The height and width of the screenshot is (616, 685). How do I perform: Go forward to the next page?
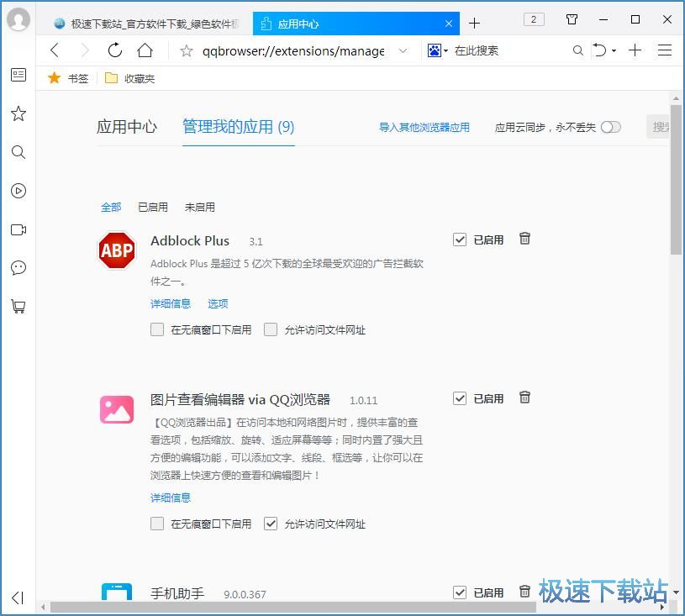tap(85, 50)
